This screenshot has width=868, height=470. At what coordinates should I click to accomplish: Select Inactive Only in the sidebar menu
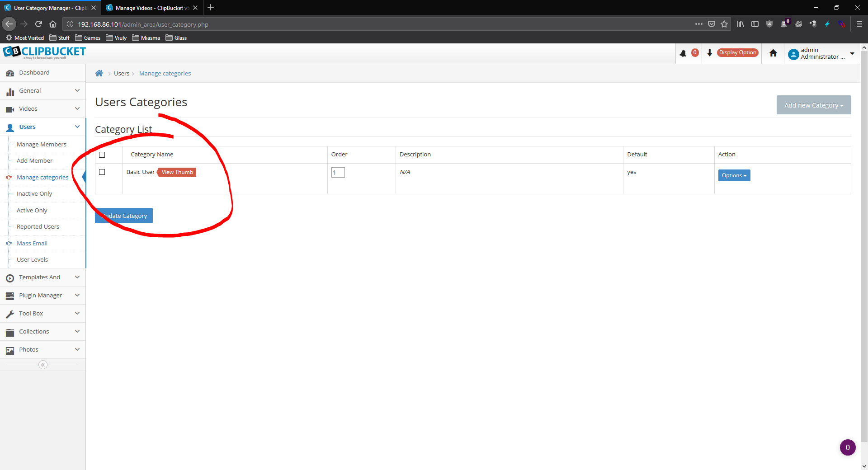click(x=33, y=193)
